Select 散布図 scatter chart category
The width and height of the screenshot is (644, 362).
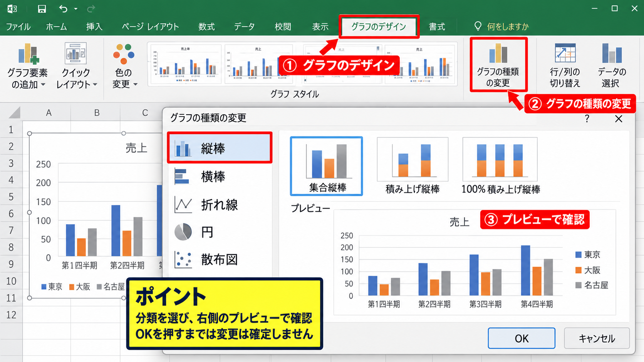click(x=220, y=260)
